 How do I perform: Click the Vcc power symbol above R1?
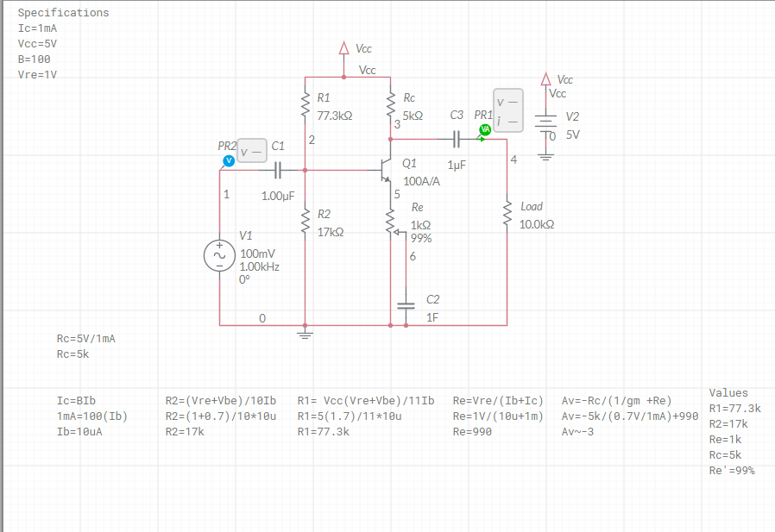(x=343, y=49)
